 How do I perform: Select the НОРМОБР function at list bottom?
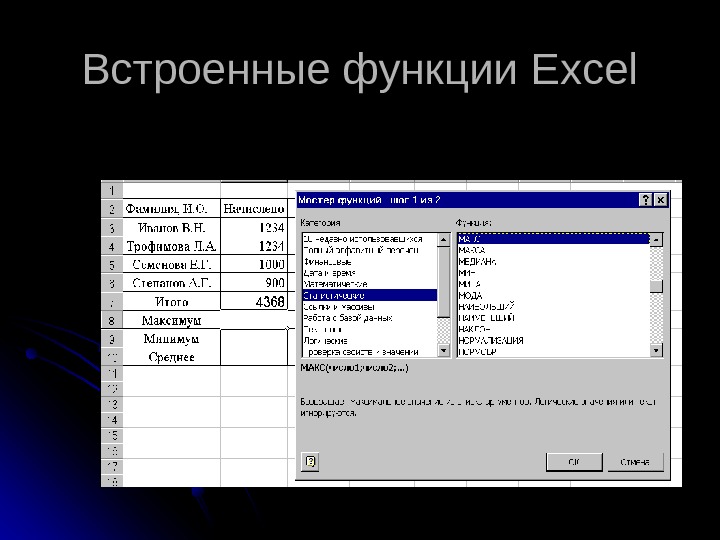554,352
